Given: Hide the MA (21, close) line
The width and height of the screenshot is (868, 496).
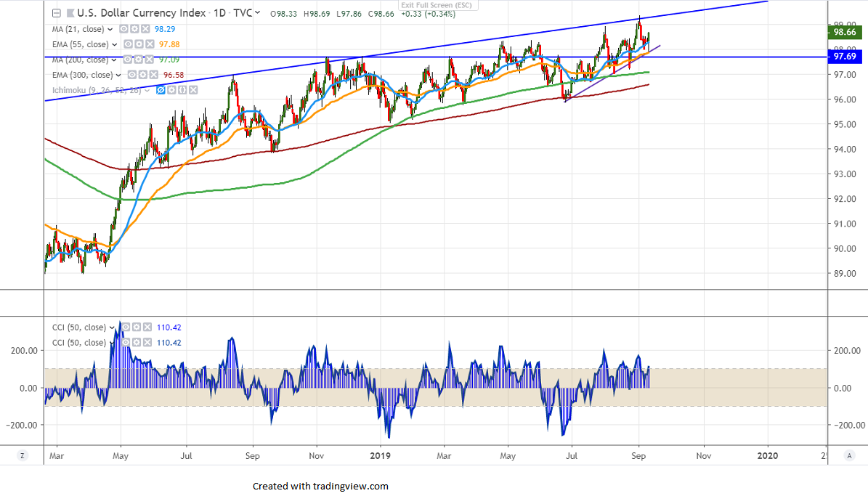Looking at the screenshot, I should point(123,29).
